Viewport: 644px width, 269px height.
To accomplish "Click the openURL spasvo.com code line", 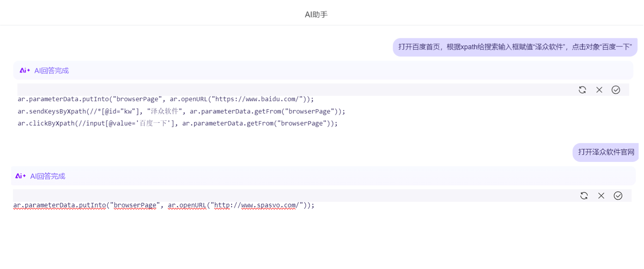I will [164, 205].
